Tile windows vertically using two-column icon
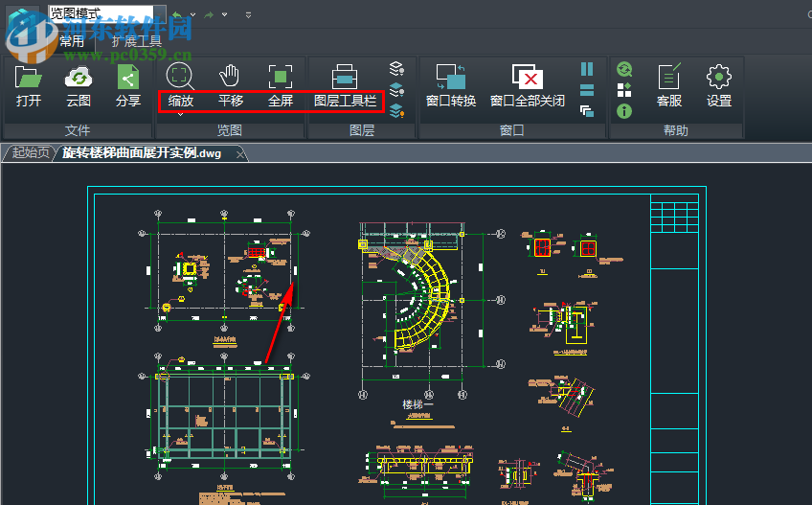Screen dimensions: 812x505 point(587,69)
